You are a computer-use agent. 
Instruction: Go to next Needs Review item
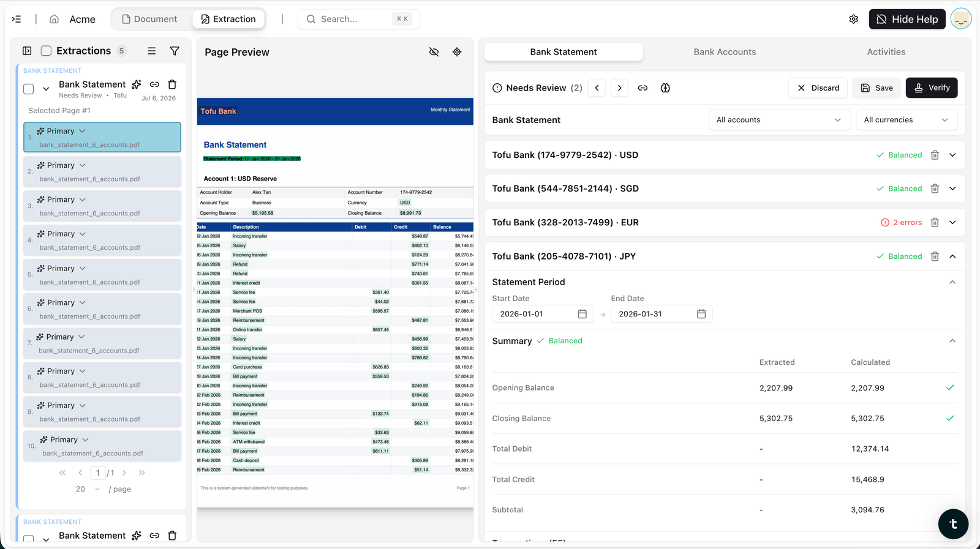pos(620,88)
